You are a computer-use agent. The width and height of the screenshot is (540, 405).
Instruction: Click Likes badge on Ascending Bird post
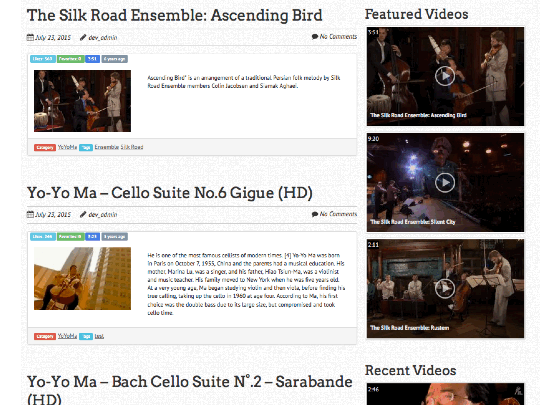point(43,59)
